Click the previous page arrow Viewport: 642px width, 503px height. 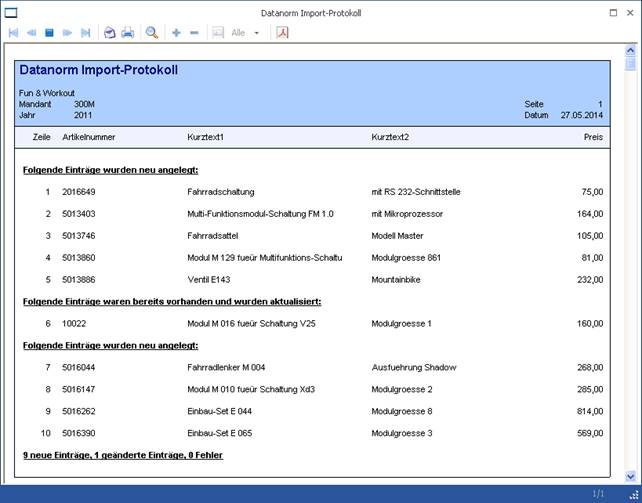tap(31, 33)
